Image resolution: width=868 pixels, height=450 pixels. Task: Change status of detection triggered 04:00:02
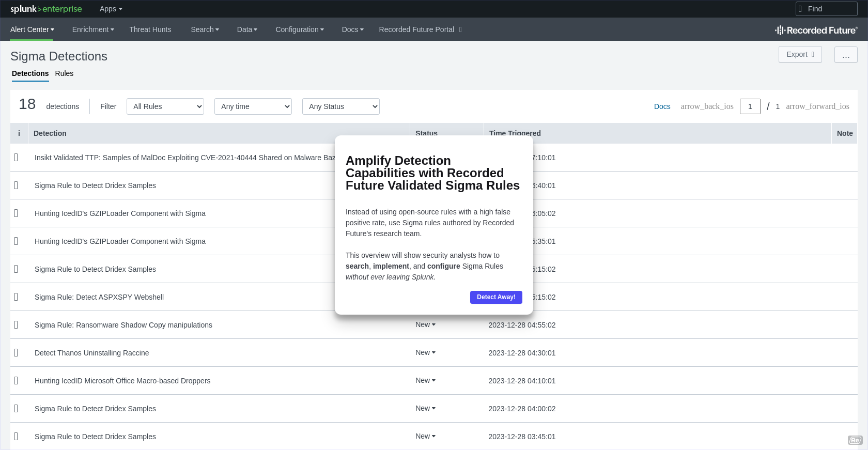[x=425, y=408]
